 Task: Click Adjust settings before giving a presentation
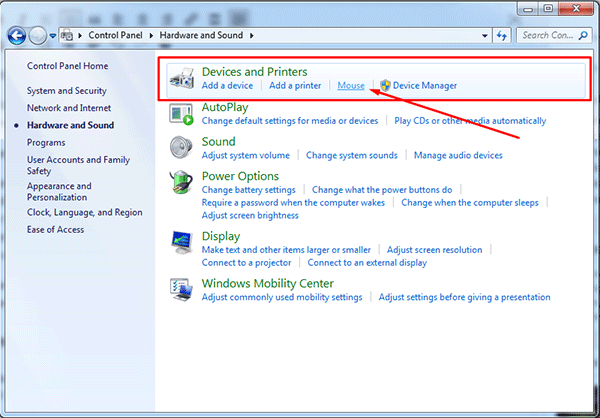click(465, 297)
